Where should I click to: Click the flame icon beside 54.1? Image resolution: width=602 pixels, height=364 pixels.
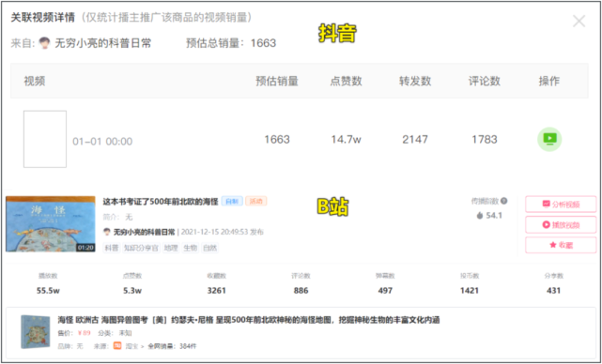[x=480, y=216]
